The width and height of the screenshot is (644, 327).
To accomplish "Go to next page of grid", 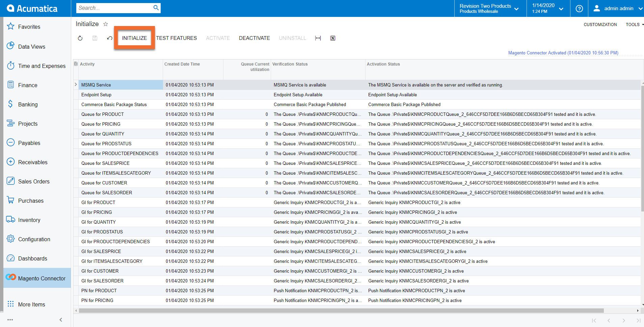I will [x=623, y=321].
